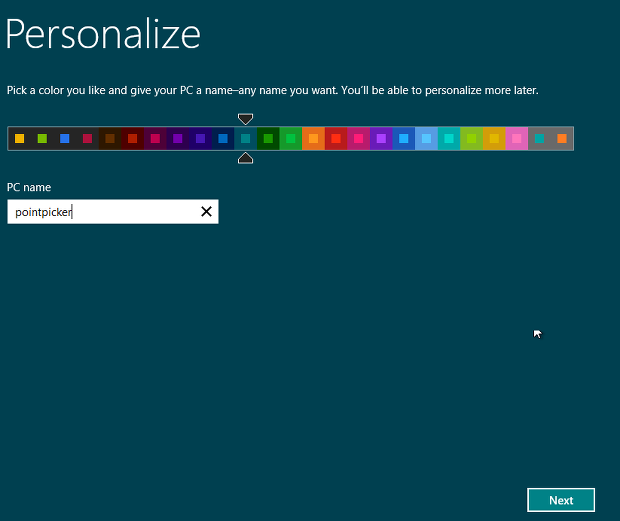Click the 'PC name' label text
Image resolution: width=620 pixels, height=521 pixels.
pyautogui.click(x=29, y=187)
